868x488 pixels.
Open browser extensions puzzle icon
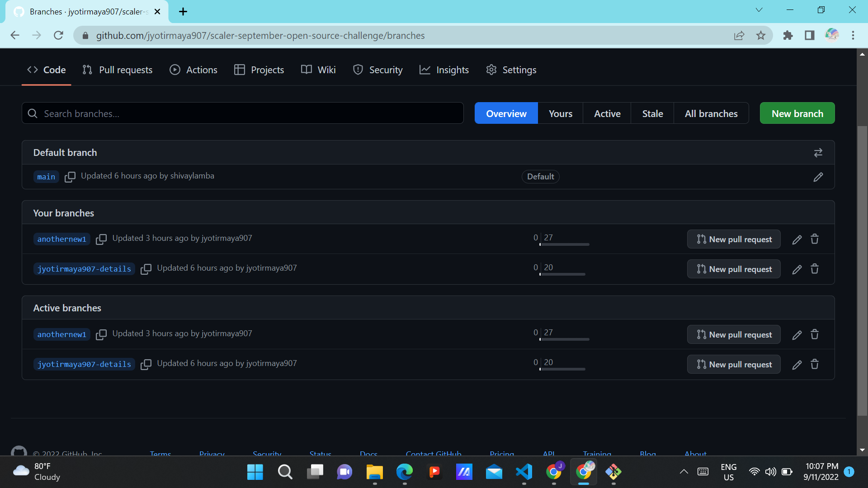(x=788, y=35)
